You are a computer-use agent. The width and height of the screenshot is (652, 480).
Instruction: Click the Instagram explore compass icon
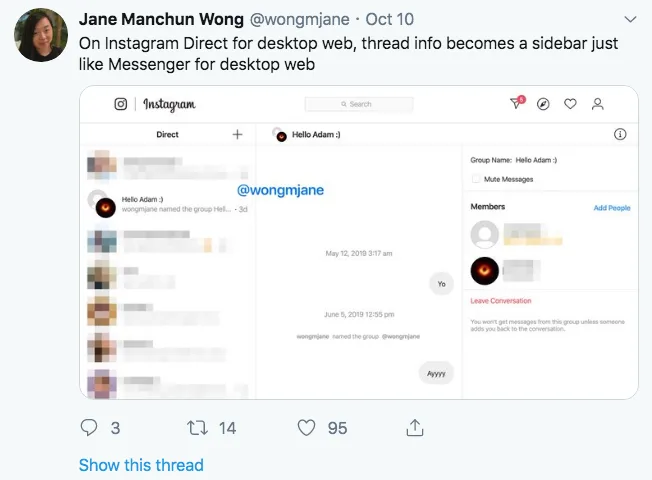pyautogui.click(x=544, y=103)
